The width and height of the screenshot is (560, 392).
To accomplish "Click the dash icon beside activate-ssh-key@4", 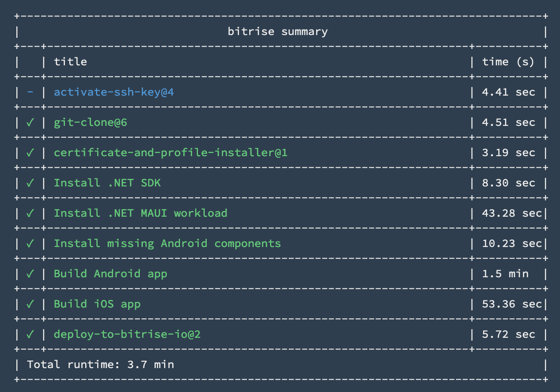I will pos(30,92).
